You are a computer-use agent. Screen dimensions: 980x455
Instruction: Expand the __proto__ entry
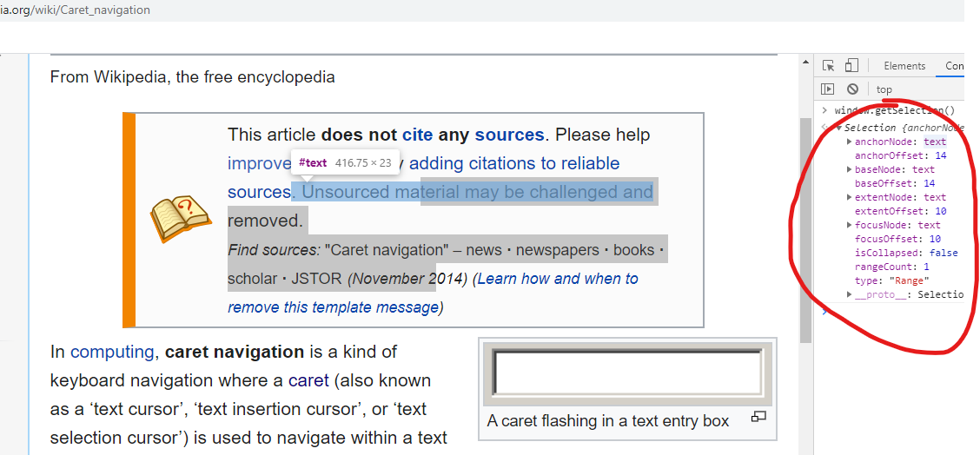coord(850,294)
